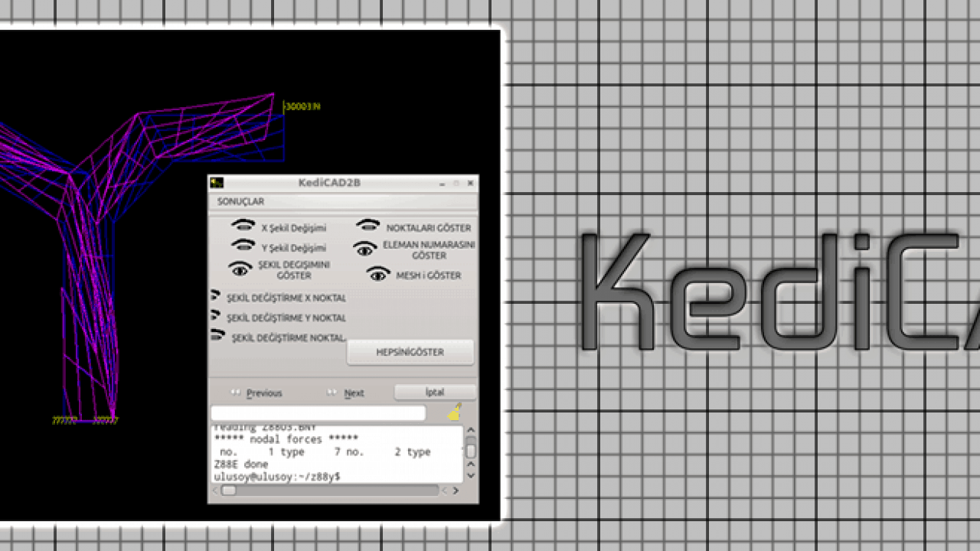This screenshot has width=980, height=551.
Task: Go to Previous step
Action: 256,393
